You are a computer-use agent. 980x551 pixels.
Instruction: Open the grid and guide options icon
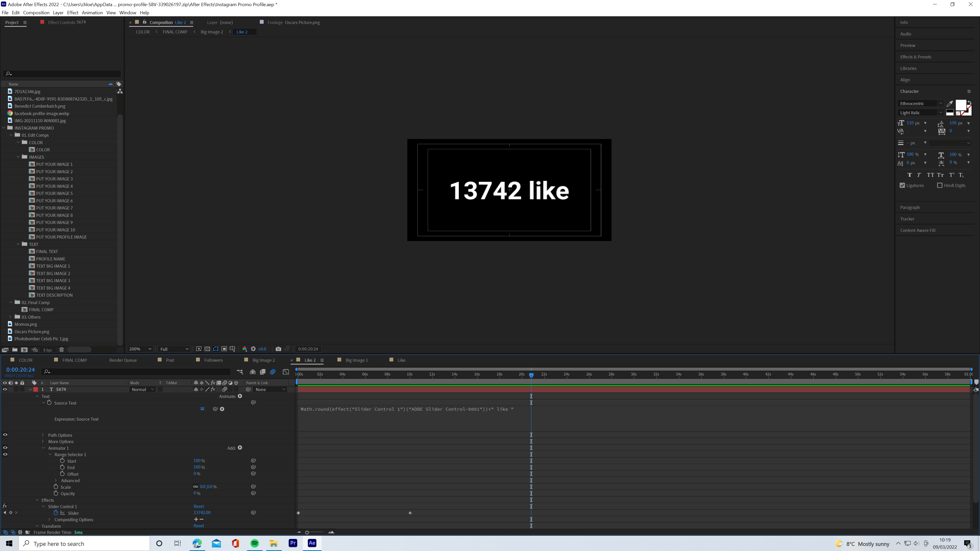[233, 349]
